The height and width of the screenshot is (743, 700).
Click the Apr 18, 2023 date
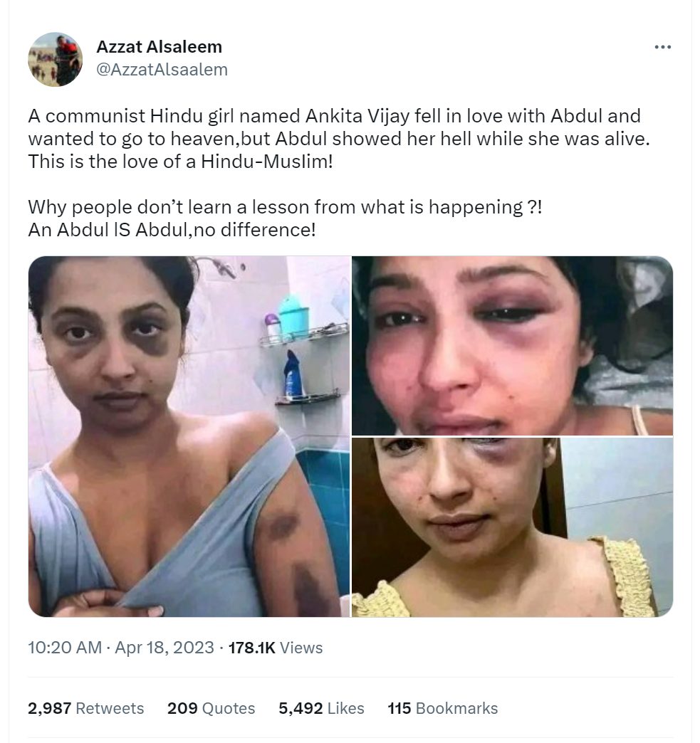pos(164,648)
